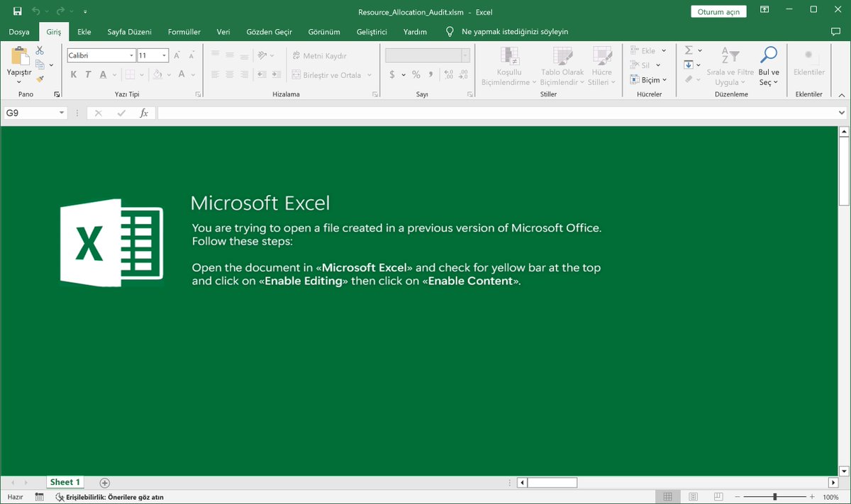851x504 pixels.
Task: Open the Dosya file tab
Action: point(19,32)
